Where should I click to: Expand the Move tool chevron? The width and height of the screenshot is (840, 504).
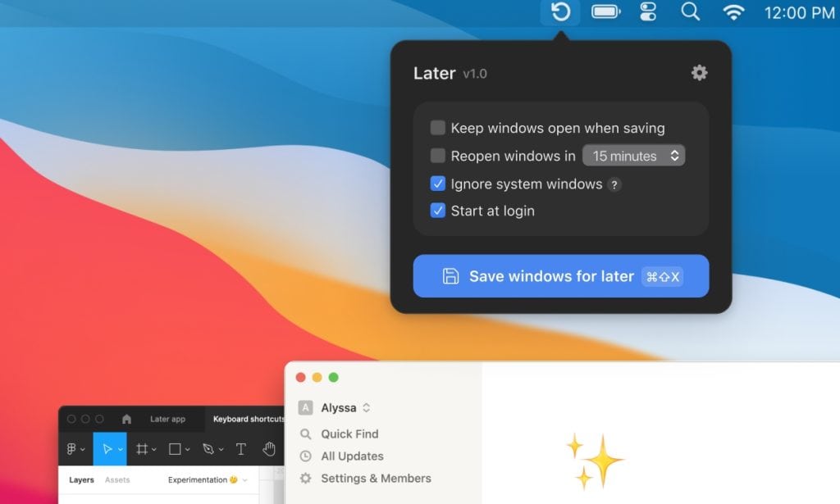point(121,449)
